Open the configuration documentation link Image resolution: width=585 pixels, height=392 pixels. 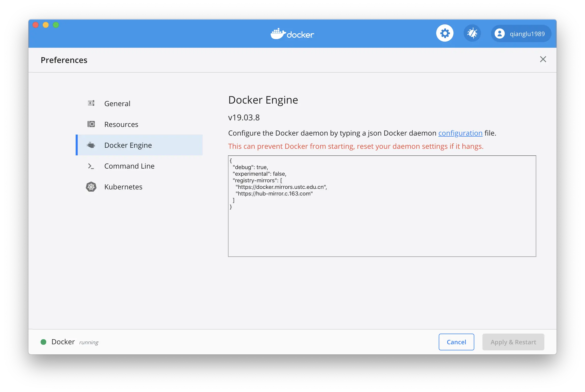tap(460, 133)
